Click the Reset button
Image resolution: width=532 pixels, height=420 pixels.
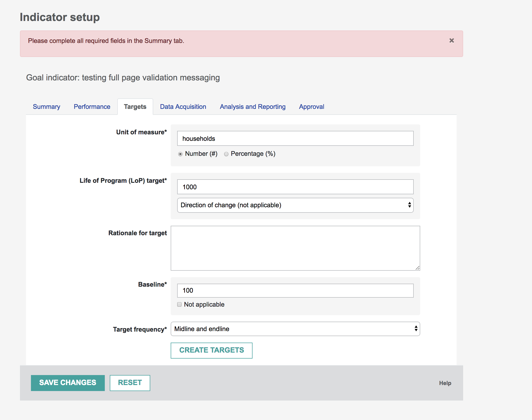pyautogui.click(x=130, y=383)
